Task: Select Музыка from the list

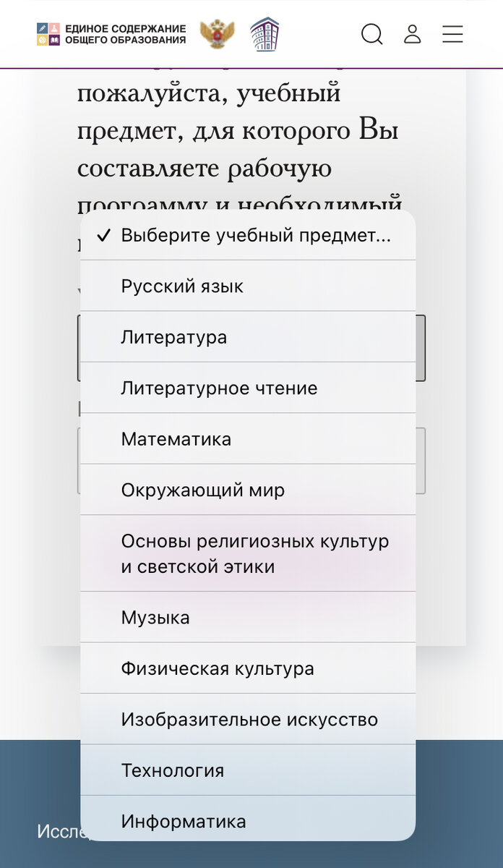Action: click(248, 617)
